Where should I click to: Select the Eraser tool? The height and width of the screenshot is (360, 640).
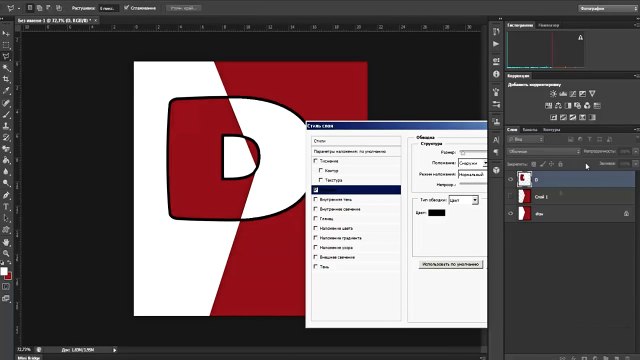tap(6, 149)
